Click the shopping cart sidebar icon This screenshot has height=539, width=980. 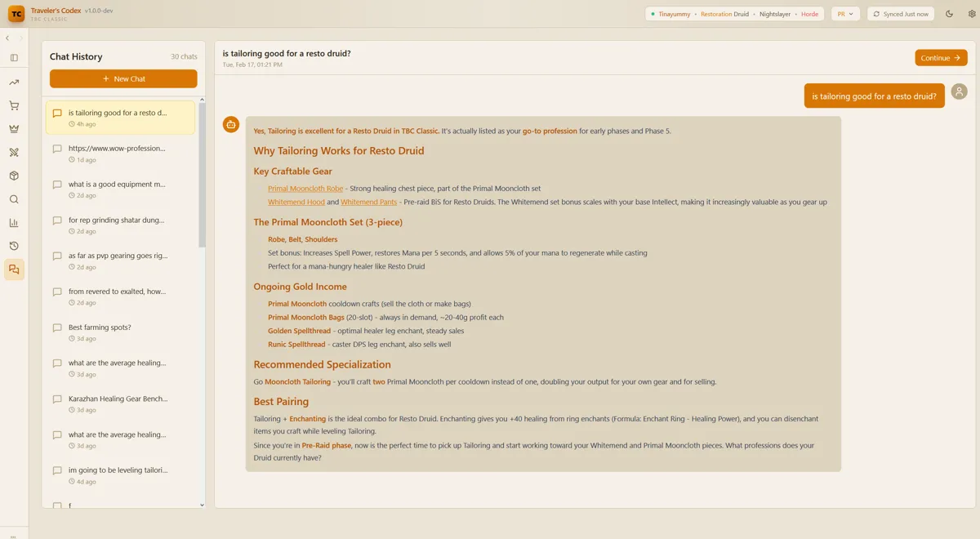(x=14, y=105)
